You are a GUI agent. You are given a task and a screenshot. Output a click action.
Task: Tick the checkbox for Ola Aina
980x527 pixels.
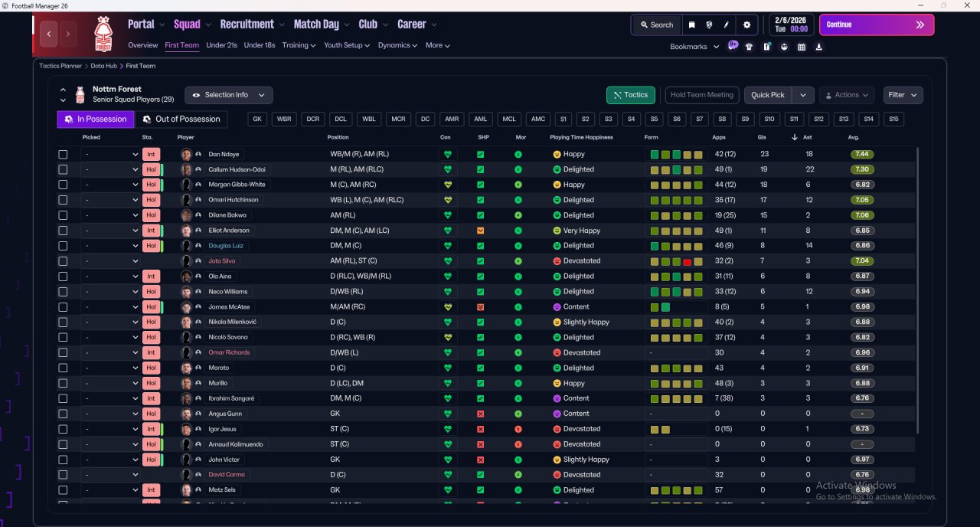[63, 277]
